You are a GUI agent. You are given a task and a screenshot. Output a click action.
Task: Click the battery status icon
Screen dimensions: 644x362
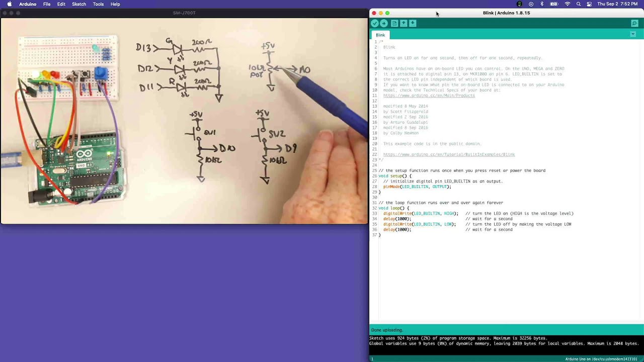[x=554, y=4]
